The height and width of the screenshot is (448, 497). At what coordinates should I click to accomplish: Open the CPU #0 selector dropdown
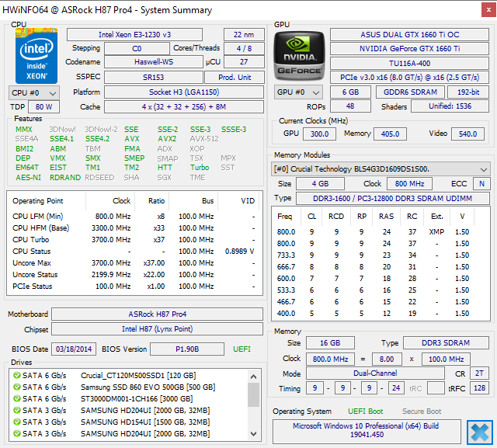(x=34, y=93)
